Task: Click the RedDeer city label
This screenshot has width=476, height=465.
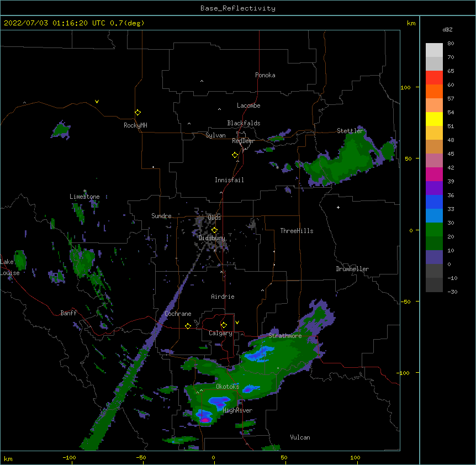Action: (x=243, y=141)
